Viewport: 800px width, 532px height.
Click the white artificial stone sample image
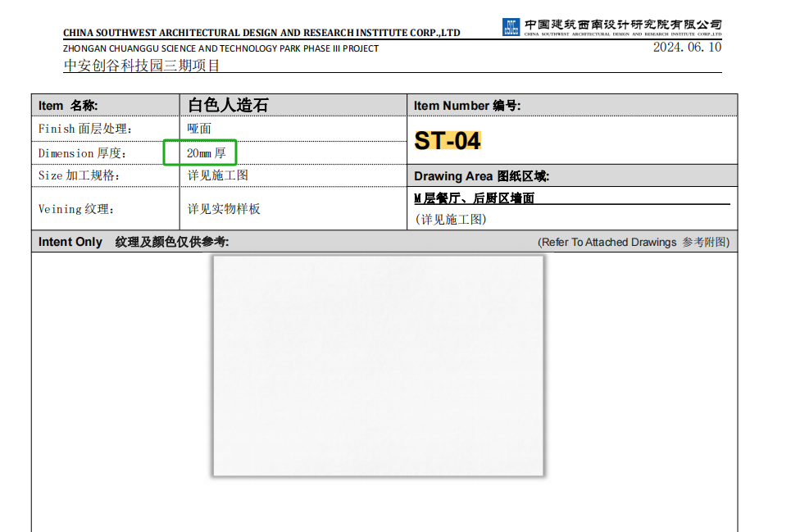[x=378, y=365]
